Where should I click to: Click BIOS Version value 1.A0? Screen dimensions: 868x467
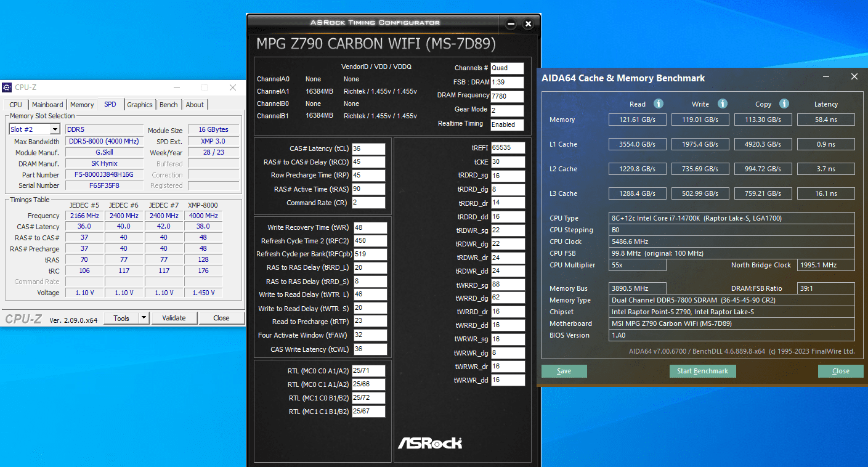click(x=732, y=335)
